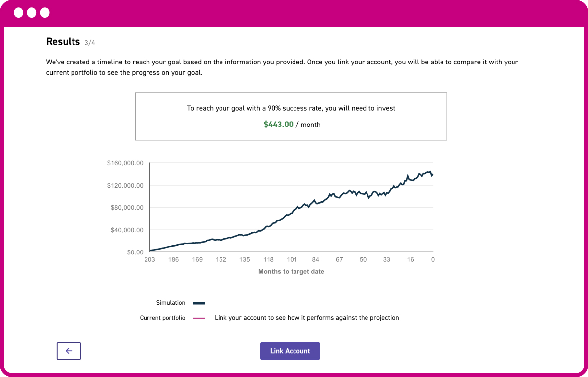Viewport: 588px width, 377px height.
Task: Click the Link Account button
Action: click(290, 351)
